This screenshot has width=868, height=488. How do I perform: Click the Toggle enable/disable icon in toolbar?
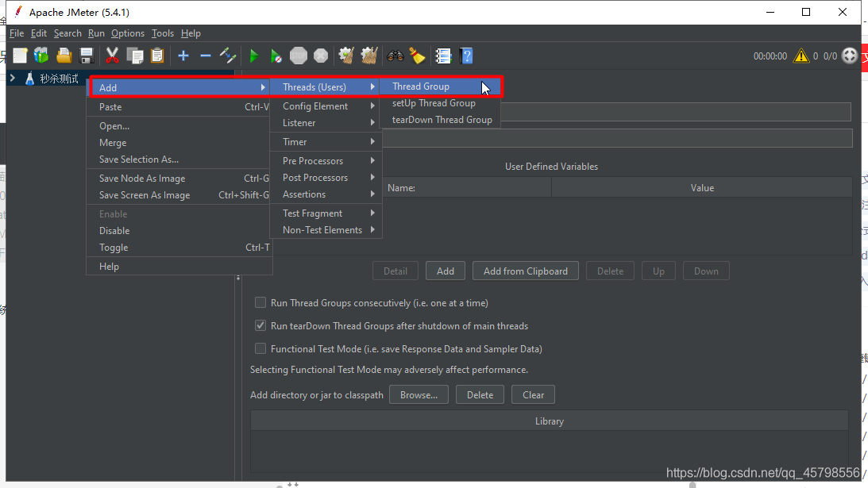227,56
